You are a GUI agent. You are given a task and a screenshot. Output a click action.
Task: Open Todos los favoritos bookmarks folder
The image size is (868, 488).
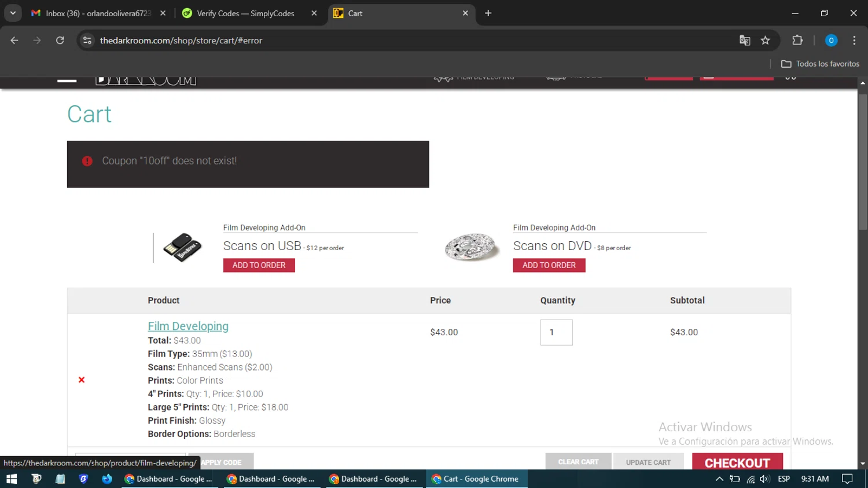[820, 64]
